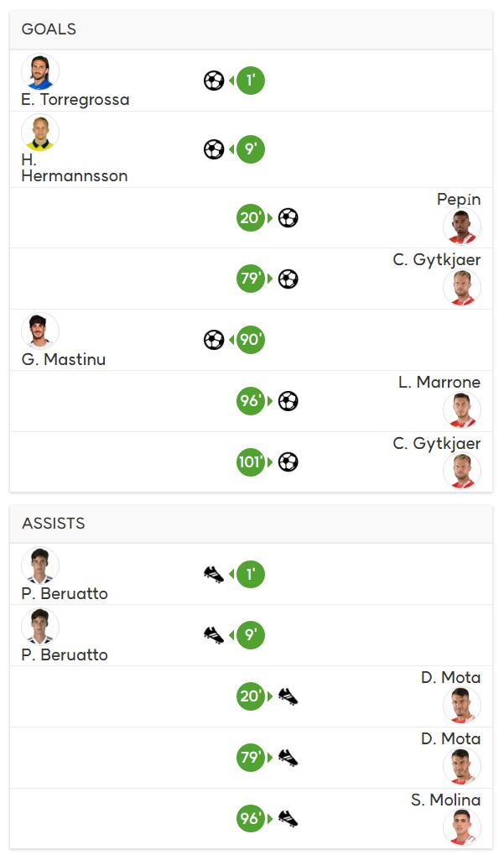Click the ball icon next to Hermannsson's 9' goal
The image size is (504, 855).
click(x=214, y=149)
